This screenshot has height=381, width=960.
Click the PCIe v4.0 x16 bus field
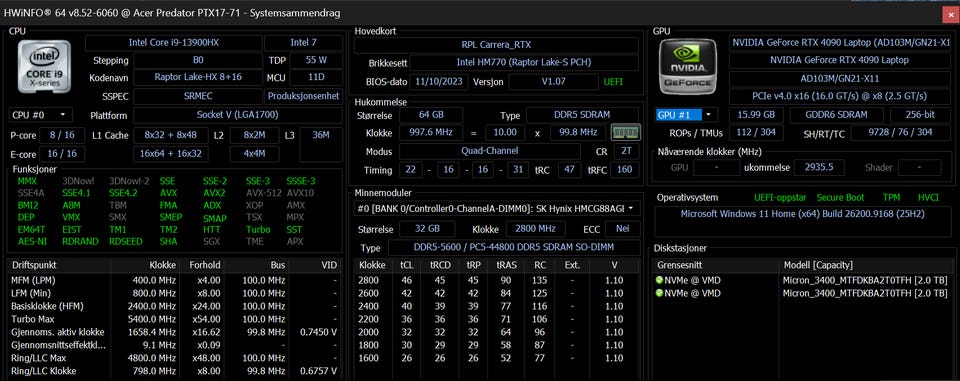[x=840, y=97]
